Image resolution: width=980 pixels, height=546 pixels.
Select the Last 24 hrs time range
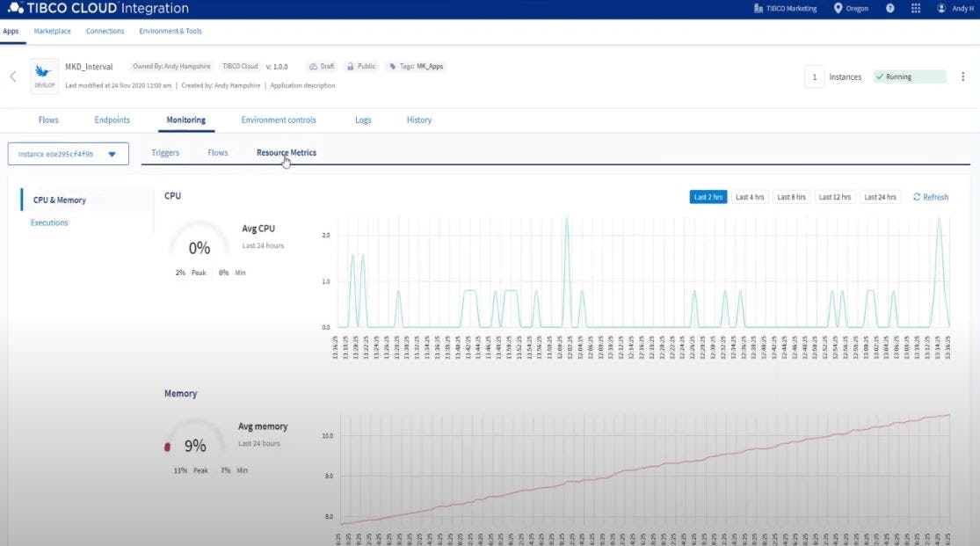click(x=880, y=197)
